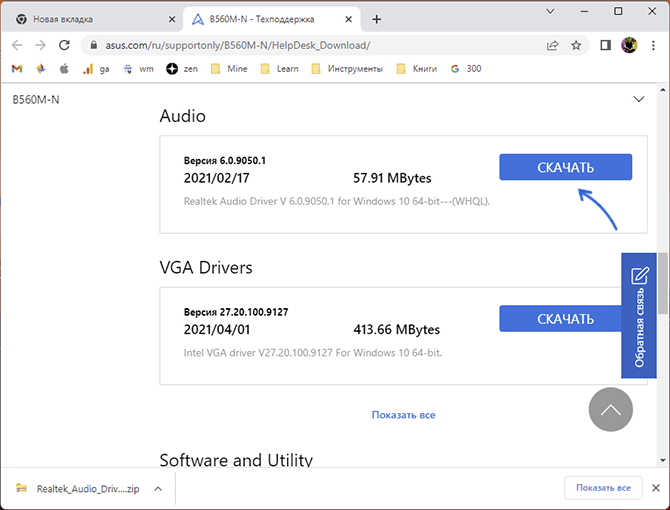Open the Обратная связь feedback side tab

tap(638, 315)
